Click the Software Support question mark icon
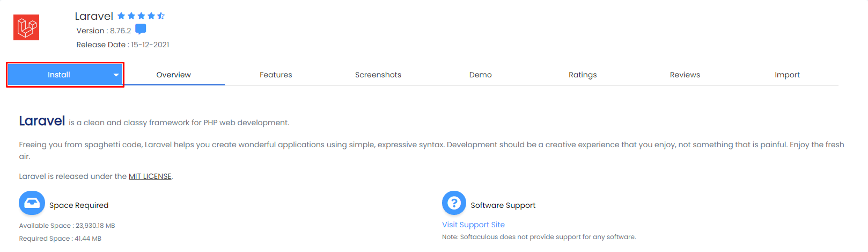Image resolution: width=868 pixels, height=252 pixels. (454, 203)
